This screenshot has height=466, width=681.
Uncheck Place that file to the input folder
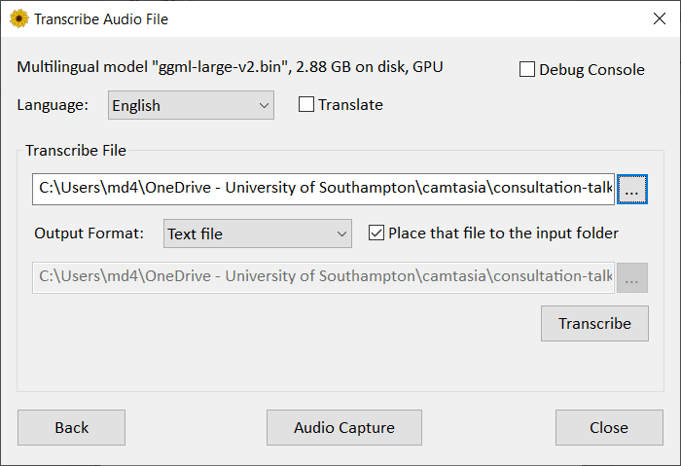click(x=376, y=233)
